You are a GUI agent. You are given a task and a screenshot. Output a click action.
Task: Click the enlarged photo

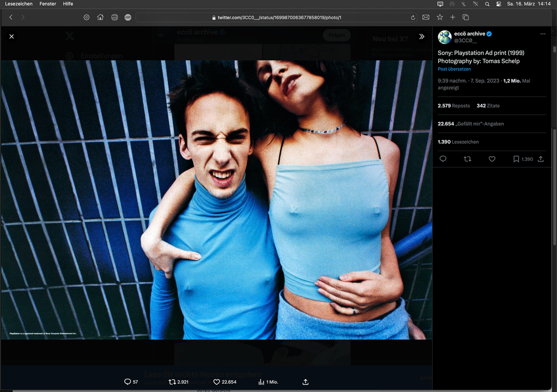click(x=216, y=200)
